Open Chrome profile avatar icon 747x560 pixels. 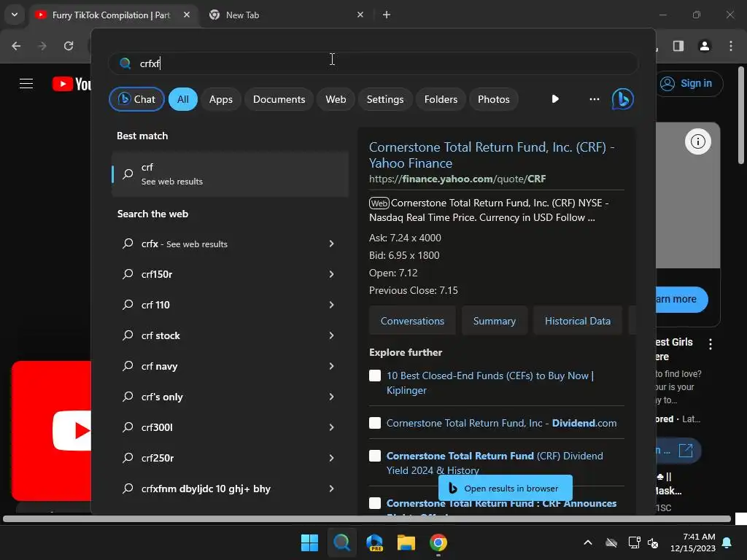pyautogui.click(x=704, y=46)
